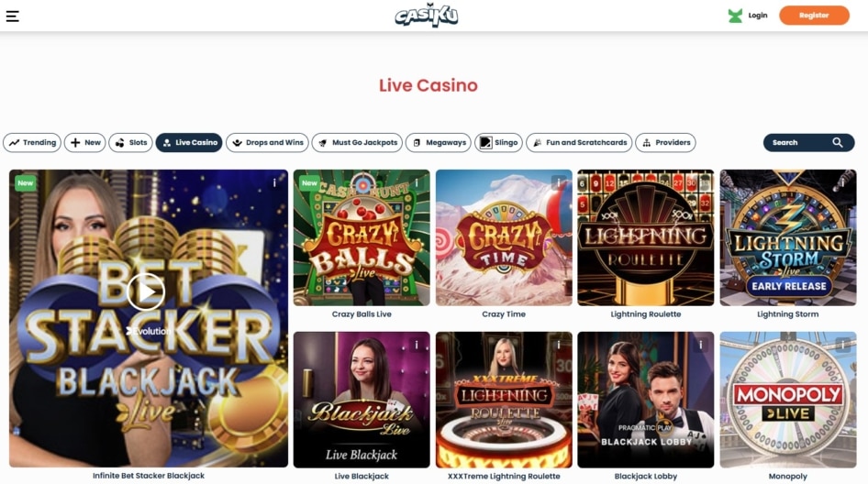Screen dimensions: 868x484
Task: Open info icon on Crazy Balls Live
Action: tap(417, 182)
